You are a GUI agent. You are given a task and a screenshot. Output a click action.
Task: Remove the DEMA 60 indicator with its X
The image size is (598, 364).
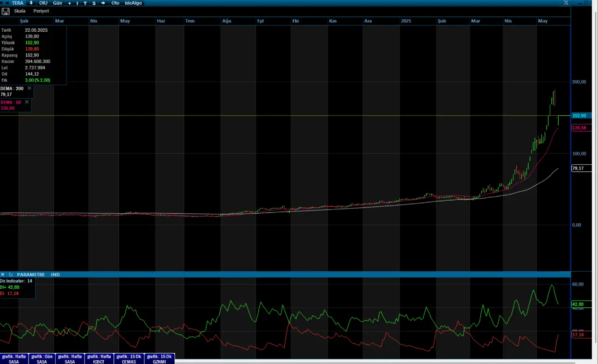[x=27, y=102]
